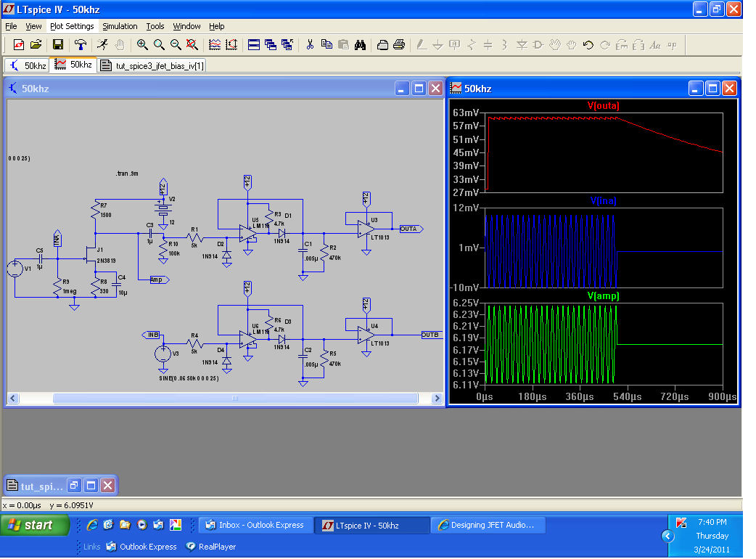
Task: Click the LTspice IV - 50khz taskbar button
Action: [372, 525]
